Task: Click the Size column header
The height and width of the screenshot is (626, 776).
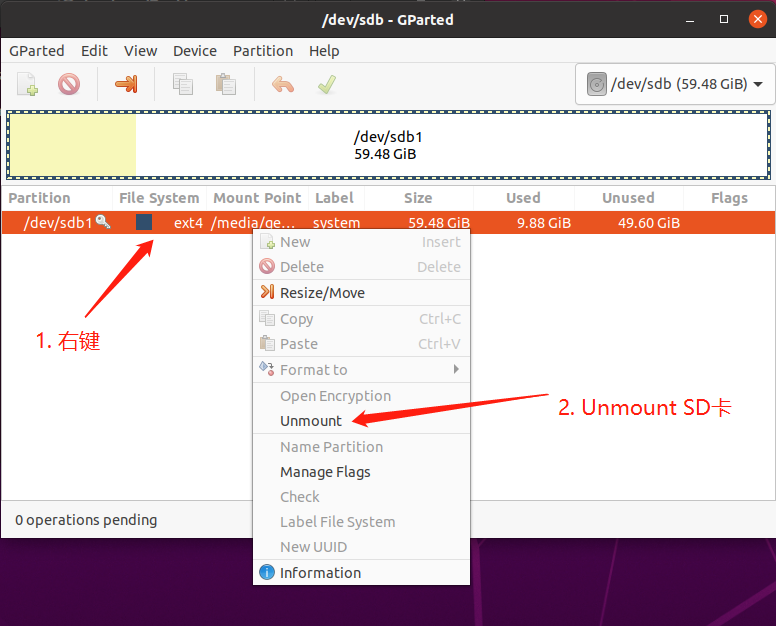Action: point(418,198)
